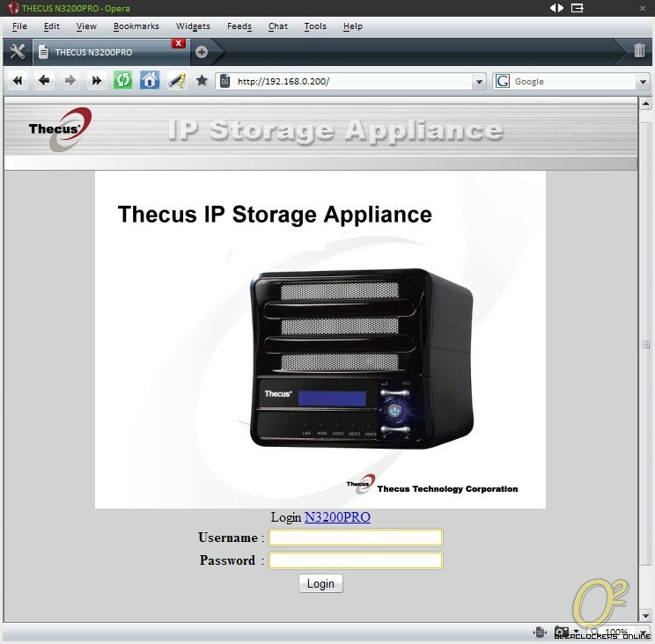The height and width of the screenshot is (644, 655).
Task: Open the Google search engine dropdown
Action: (x=643, y=82)
